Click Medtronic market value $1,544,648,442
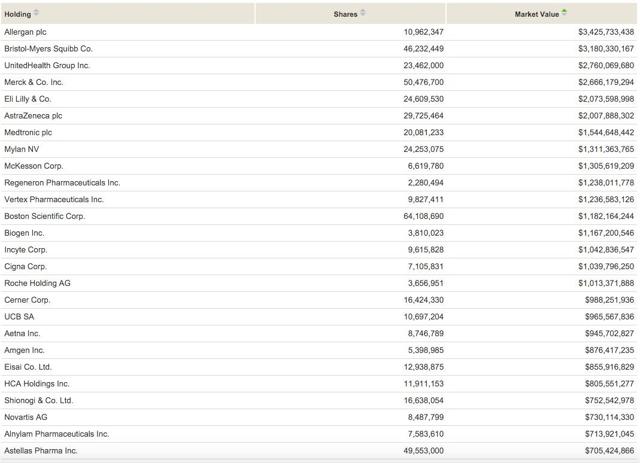The height and width of the screenshot is (463, 640). pos(606,132)
